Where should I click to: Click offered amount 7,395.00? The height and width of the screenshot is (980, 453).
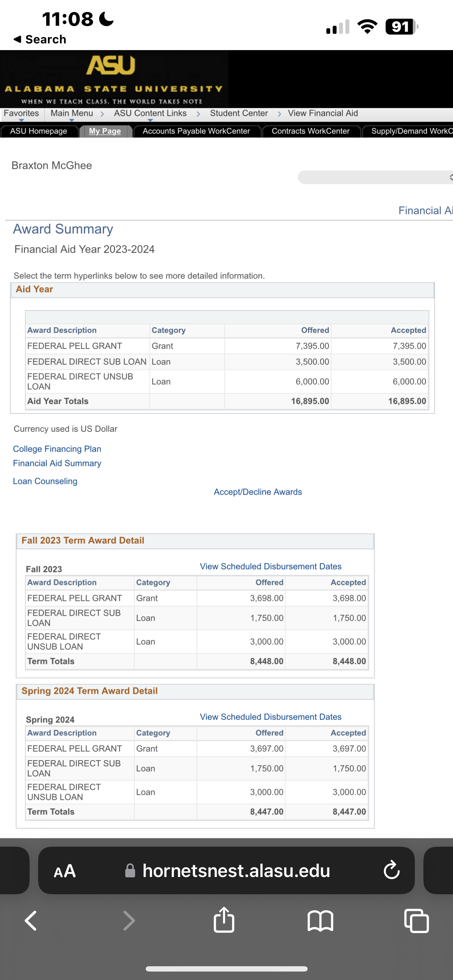click(x=312, y=346)
